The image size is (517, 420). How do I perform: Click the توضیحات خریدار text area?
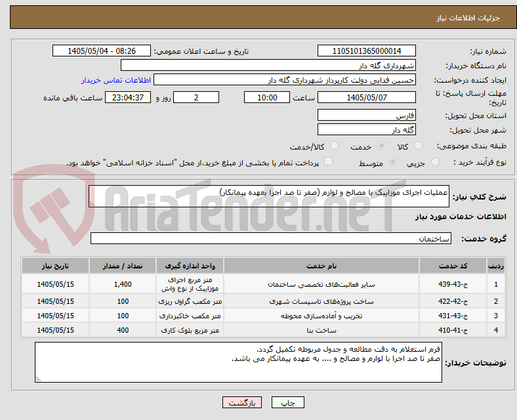click(238, 362)
